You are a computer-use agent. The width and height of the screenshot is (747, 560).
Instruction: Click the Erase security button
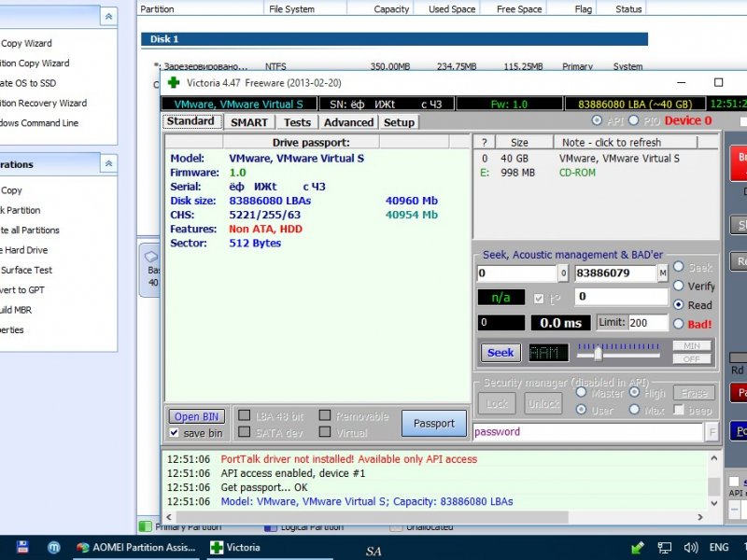[694, 393]
